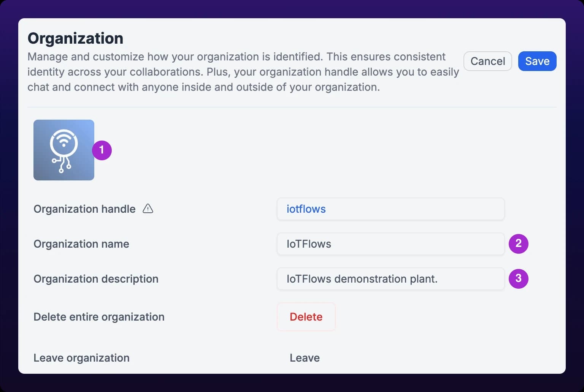Click the "Leave organization" label
584x392 pixels.
(81, 358)
